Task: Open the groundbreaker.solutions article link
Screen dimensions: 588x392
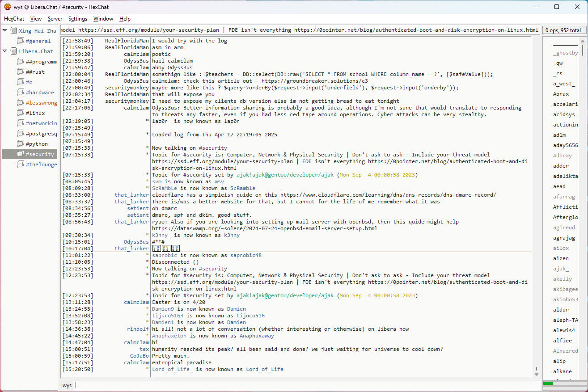Action: click(x=317, y=81)
